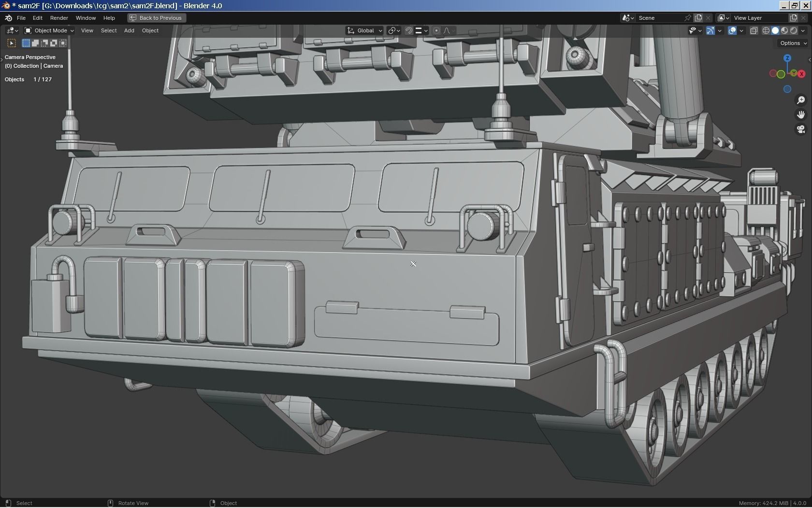This screenshot has height=508, width=812.
Task: Open the overlays options dropdown arrow
Action: click(741, 30)
